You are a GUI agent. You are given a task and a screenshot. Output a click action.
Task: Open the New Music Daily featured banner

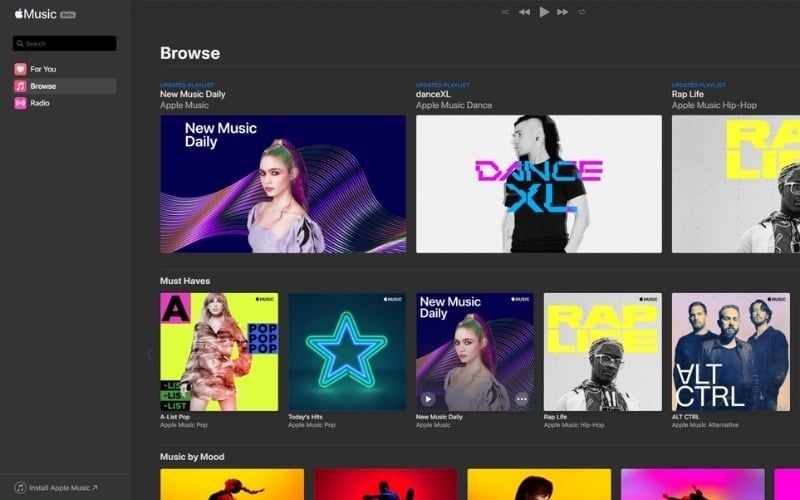point(283,184)
